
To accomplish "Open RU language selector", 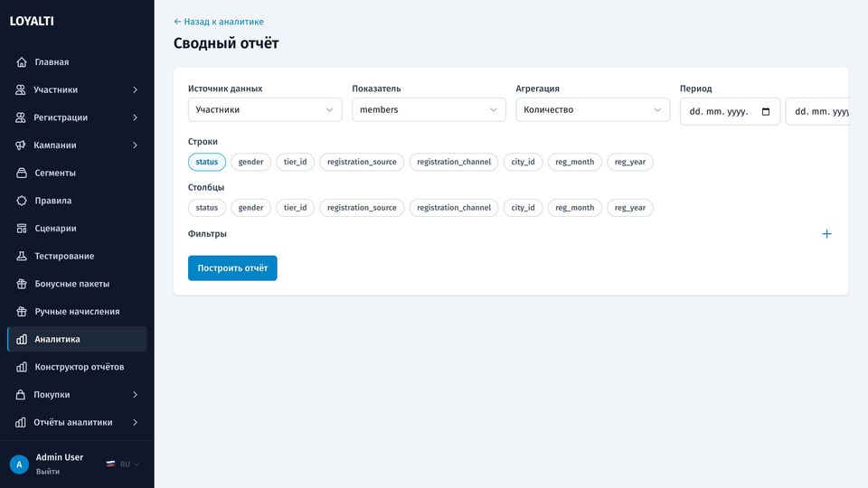I will pos(122,465).
